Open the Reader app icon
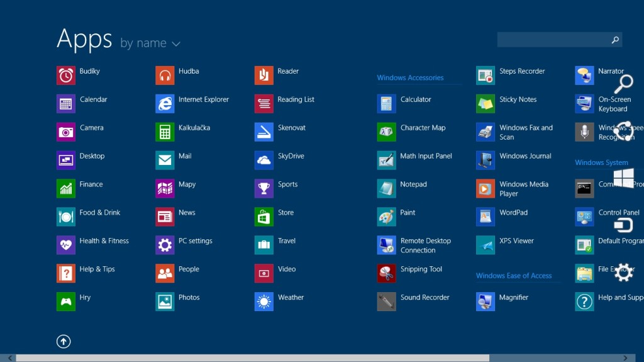This screenshot has width=644, height=362. point(264,76)
